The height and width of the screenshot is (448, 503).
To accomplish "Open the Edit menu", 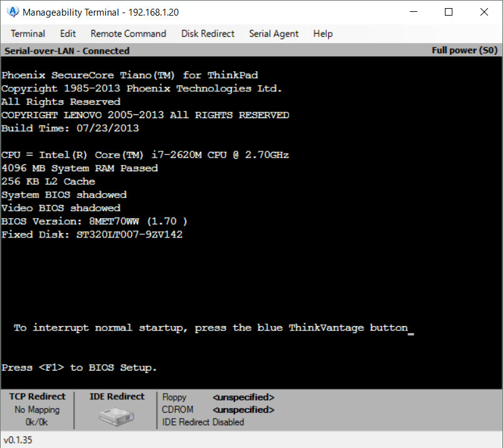I will click(x=67, y=34).
